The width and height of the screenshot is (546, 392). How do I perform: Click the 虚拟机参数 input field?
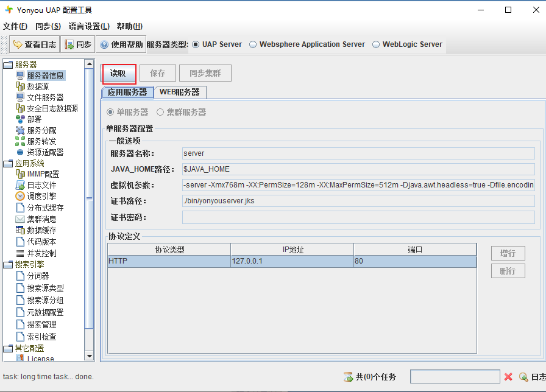pos(358,185)
